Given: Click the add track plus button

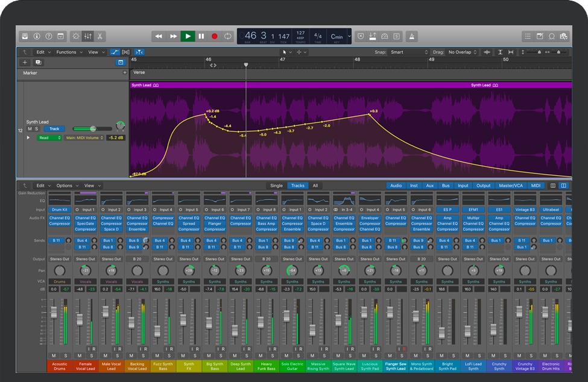Looking at the screenshot, I should (x=25, y=62).
